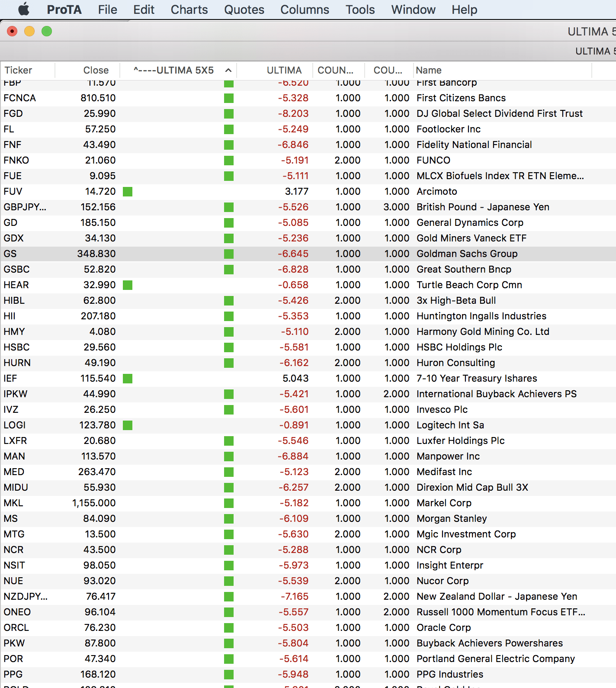
Task: Click the green indicator in HEAR row
Action: pyautogui.click(x=128, y=285)
